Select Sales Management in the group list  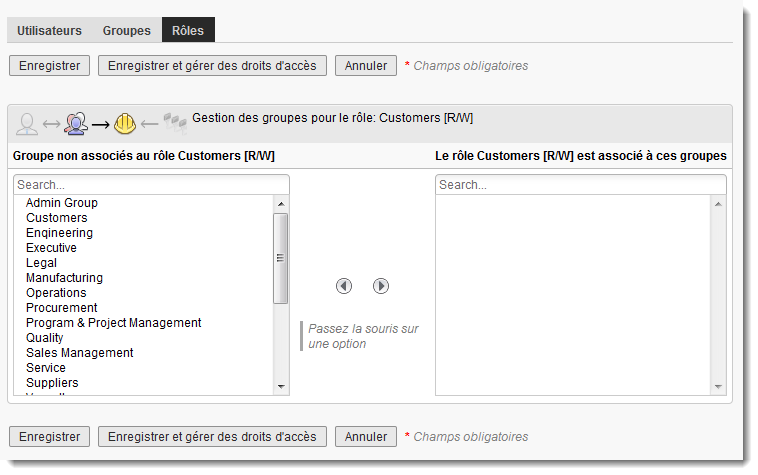click(x=144, y=353)
